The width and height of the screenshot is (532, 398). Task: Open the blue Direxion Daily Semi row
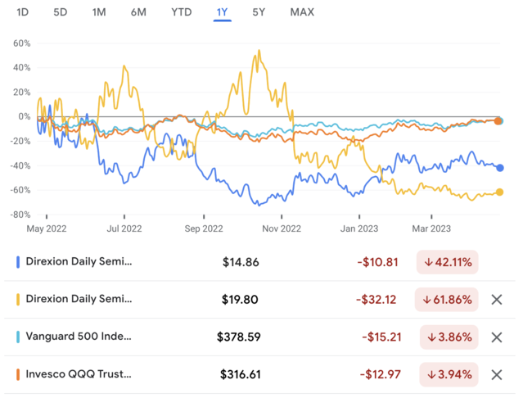pyautogui.click(x=259, y=262)
